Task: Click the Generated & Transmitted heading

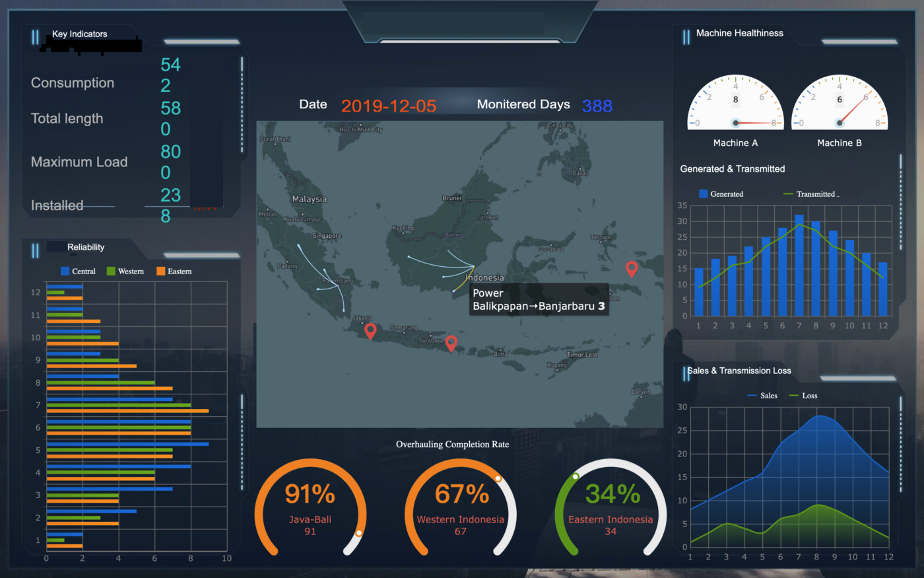Action: pos(733,169)
